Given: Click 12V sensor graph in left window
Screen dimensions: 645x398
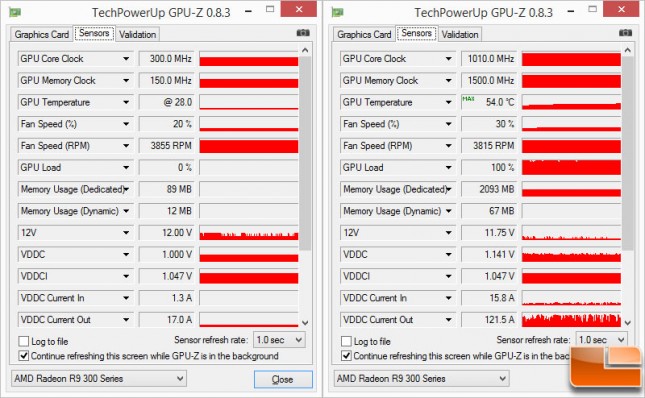Looking at the screenshot, I should pyautogui.click(x=249, y=233).
